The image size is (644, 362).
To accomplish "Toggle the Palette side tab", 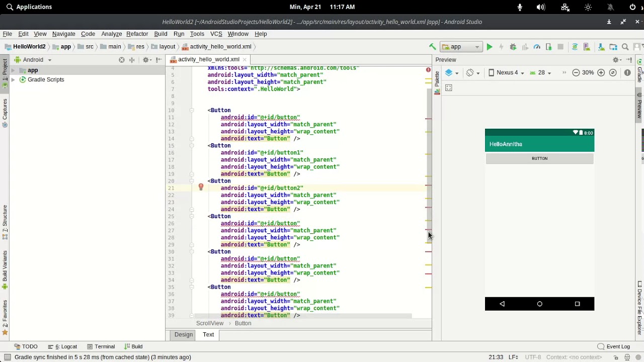I will [x=437, y=83].
